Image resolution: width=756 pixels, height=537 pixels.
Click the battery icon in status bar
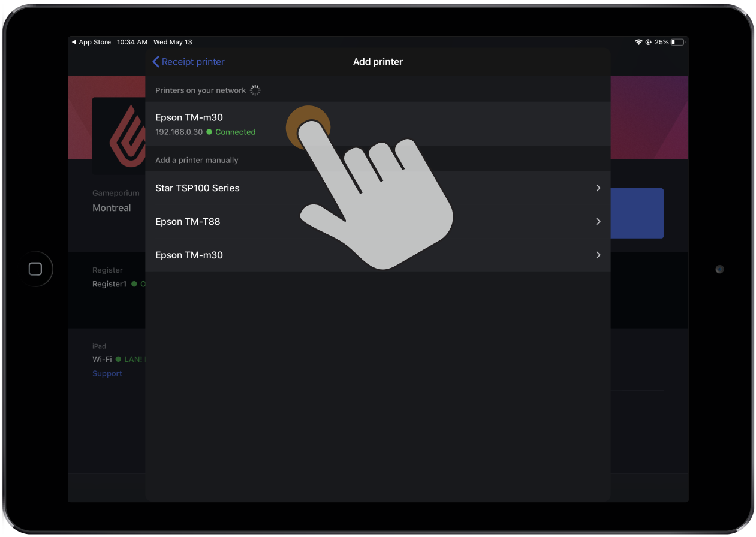tap(678, 42)
